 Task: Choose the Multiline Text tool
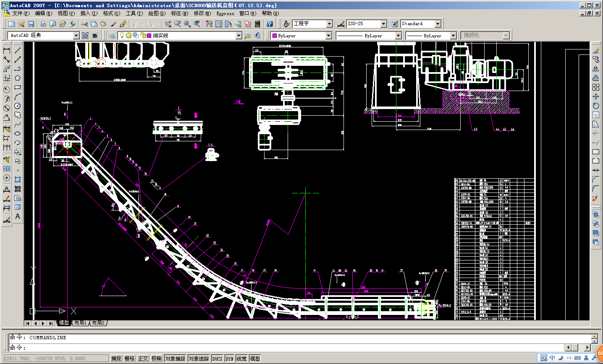point(18,216)
